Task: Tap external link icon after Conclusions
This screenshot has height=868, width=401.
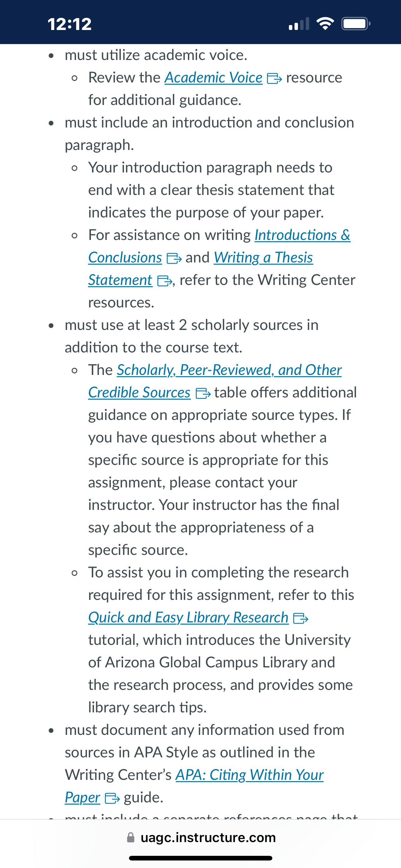Action: click(174, 258)
